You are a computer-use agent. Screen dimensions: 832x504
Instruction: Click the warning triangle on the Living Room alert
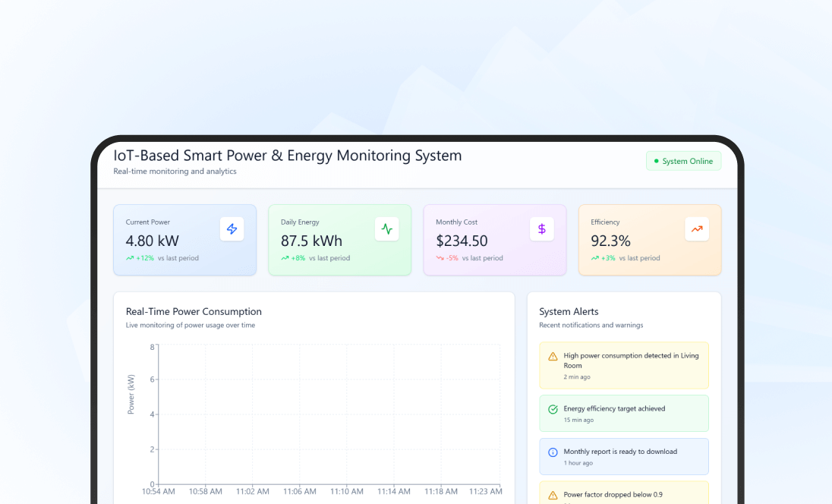click(552, 355)
